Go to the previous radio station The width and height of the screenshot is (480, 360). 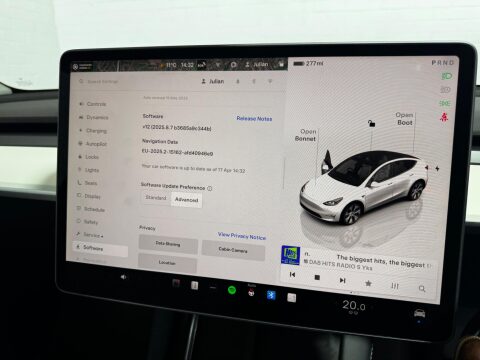(292, 275)
